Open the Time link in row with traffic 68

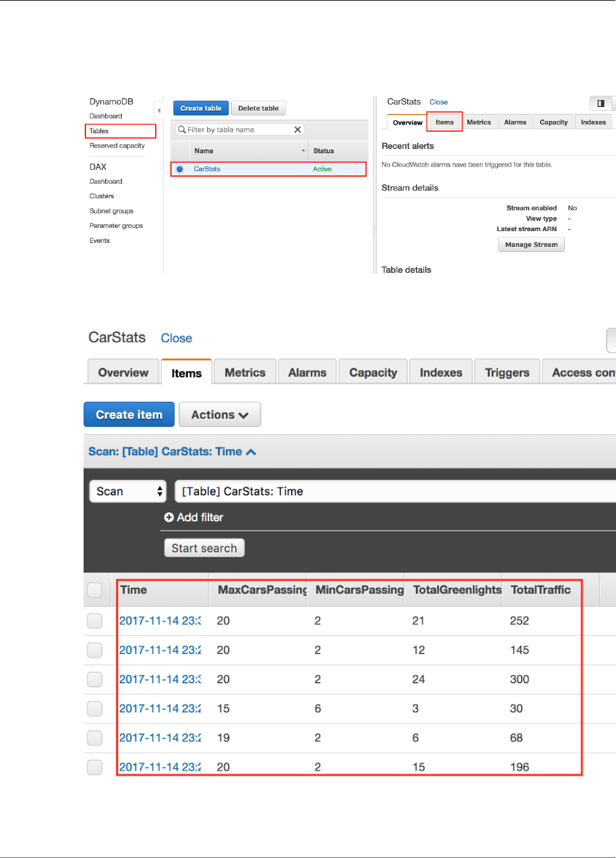coord(160,738)
